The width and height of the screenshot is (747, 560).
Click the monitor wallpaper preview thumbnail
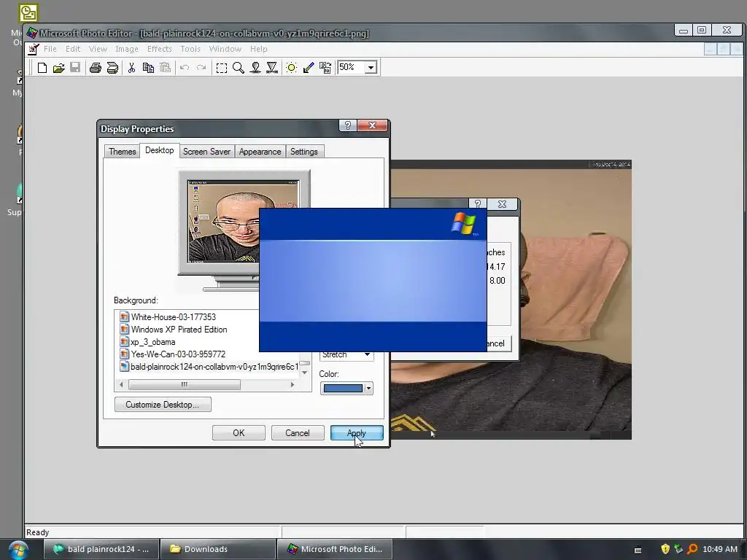coord(244,222)
